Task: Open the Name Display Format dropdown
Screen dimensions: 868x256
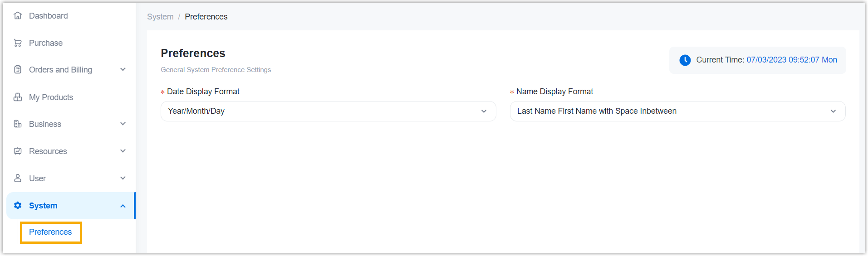Action: (x=677, y=111)
